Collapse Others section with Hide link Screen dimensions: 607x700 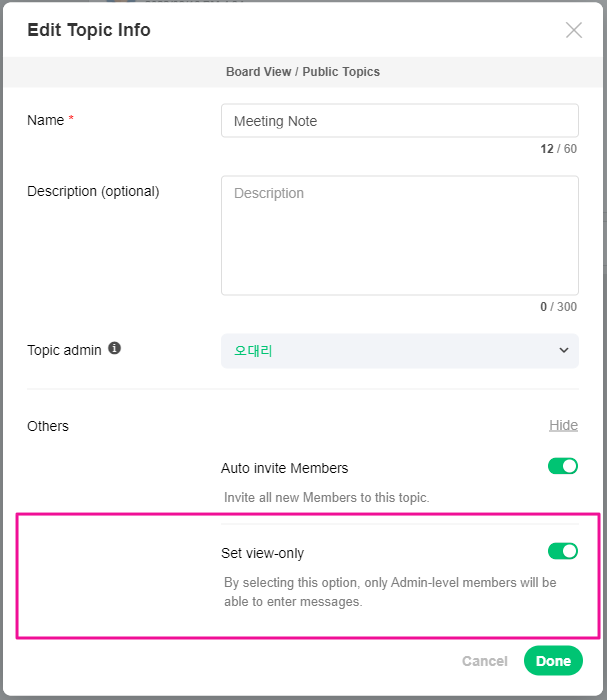563,425
